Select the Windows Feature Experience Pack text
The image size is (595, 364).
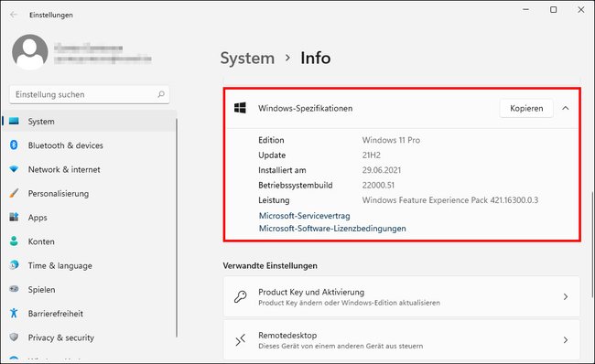[450, 200]
